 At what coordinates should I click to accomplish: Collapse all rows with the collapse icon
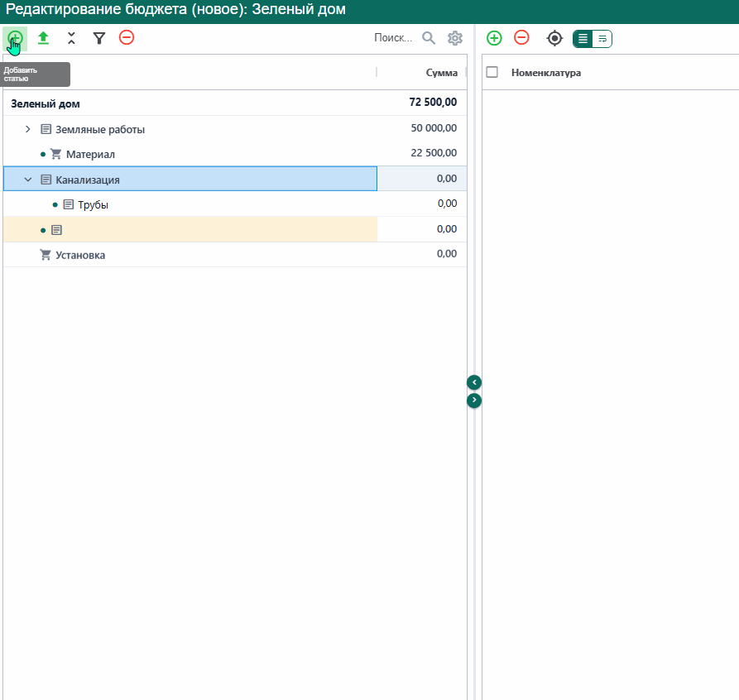pyautogui.click(x=71, y=38)
